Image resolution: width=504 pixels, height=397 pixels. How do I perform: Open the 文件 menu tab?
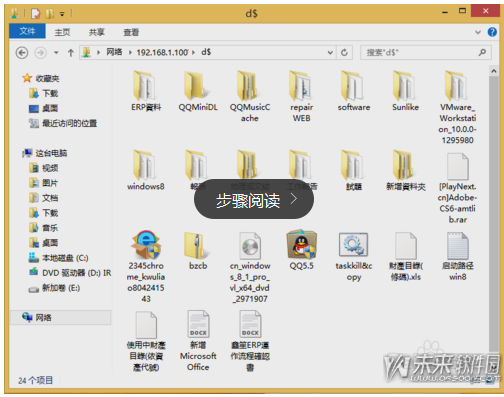(27, 31)
